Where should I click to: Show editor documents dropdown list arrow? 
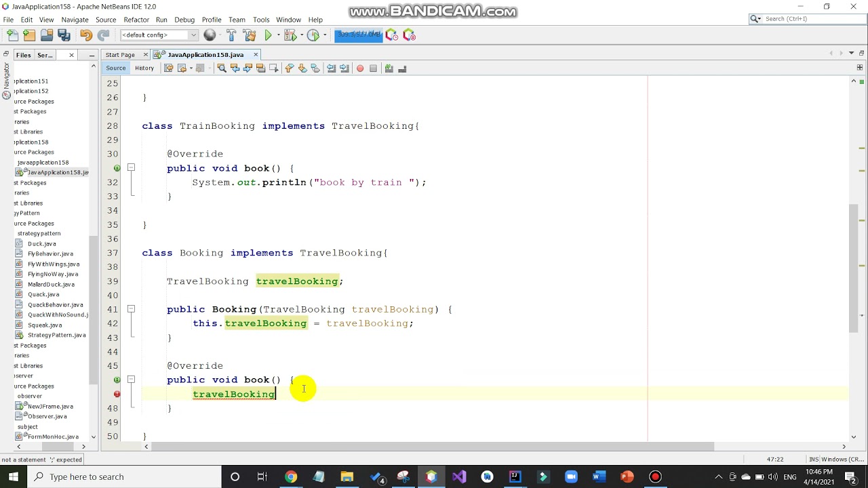pyautogui.click(x=851, y=54)
